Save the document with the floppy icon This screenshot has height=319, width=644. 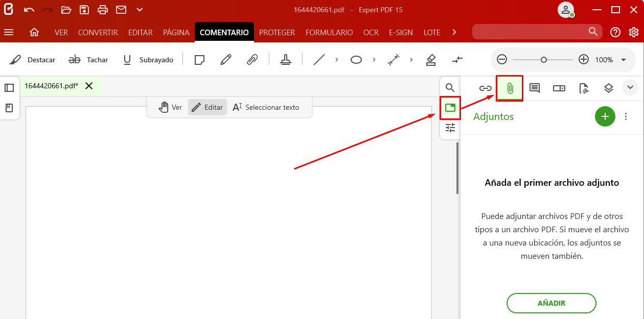(84, 9)
